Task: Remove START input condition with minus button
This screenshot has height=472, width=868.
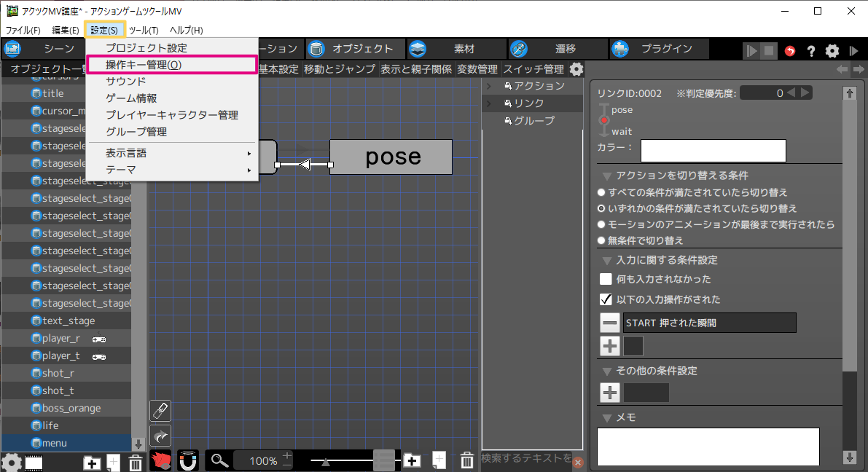Action: coord(610,323)
